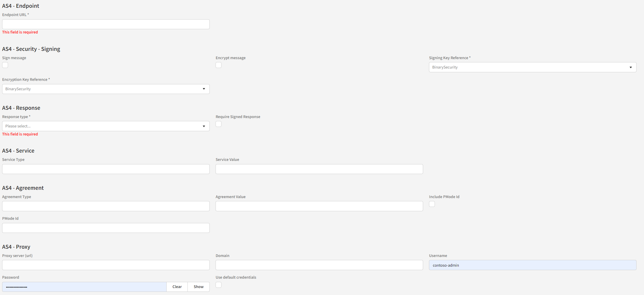Click into the proxy Password field

(84, 287)
